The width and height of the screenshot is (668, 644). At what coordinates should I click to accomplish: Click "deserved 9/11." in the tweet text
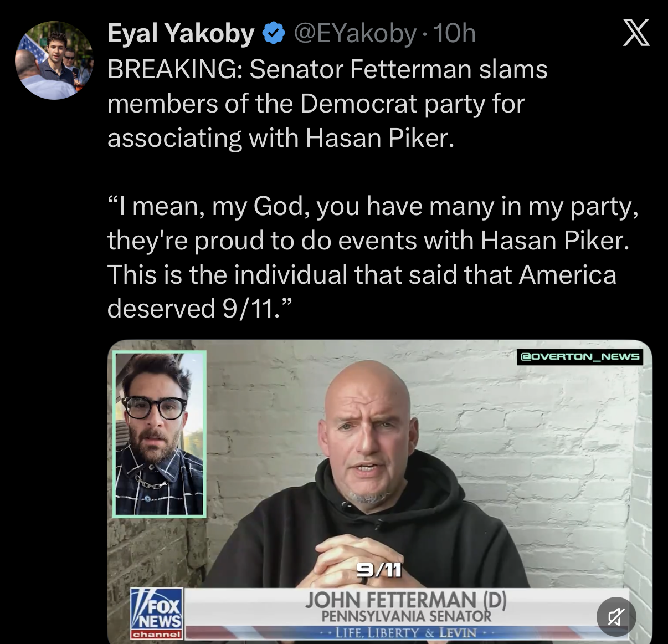pyautogui.click(x=198, y=309)
